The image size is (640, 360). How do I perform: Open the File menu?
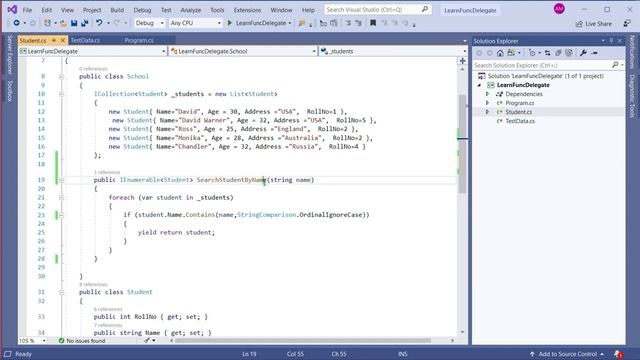tap(27, 10)
